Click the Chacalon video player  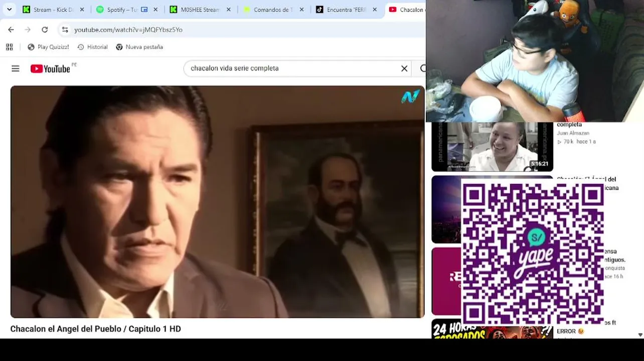pyautogui.click(x=217, y=202)
